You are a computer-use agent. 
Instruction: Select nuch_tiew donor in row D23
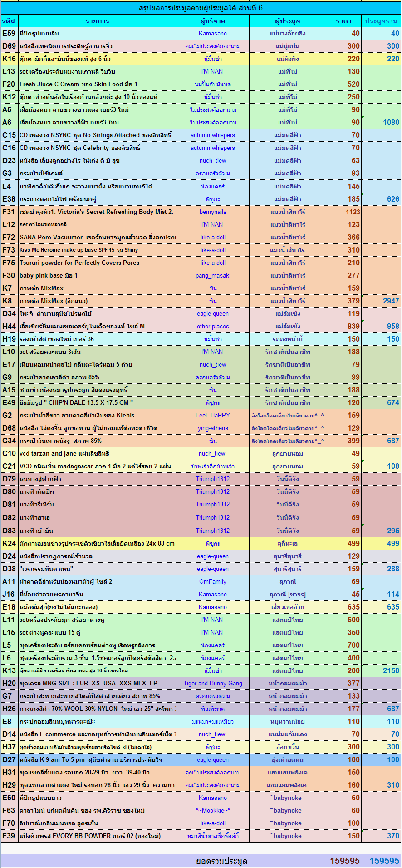point(213,160)
